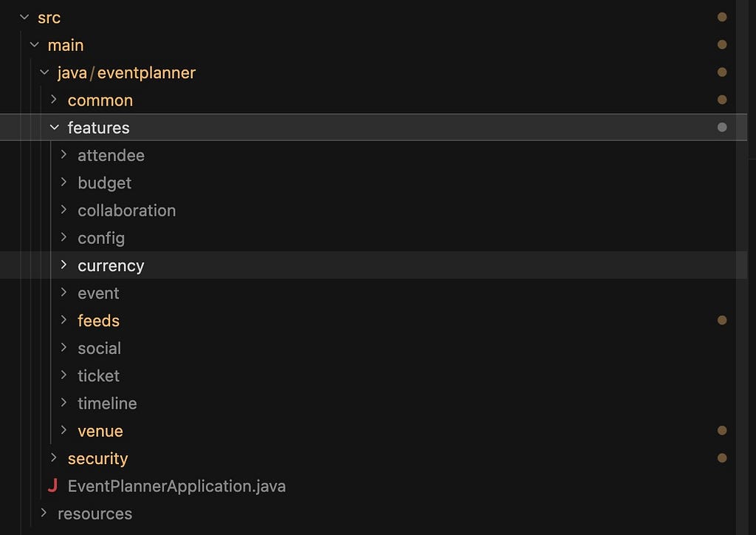Collapse the features folder chevron

(54, 127)
